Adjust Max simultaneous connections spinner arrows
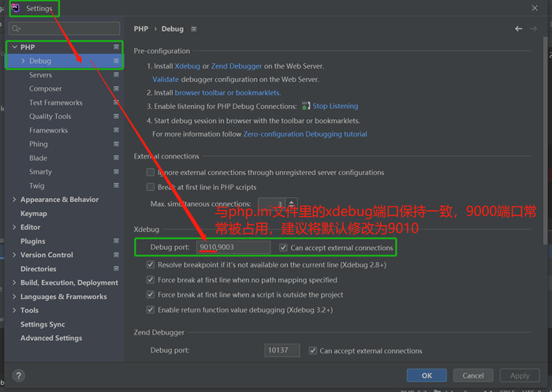552x392 pixels. (292, 203)
